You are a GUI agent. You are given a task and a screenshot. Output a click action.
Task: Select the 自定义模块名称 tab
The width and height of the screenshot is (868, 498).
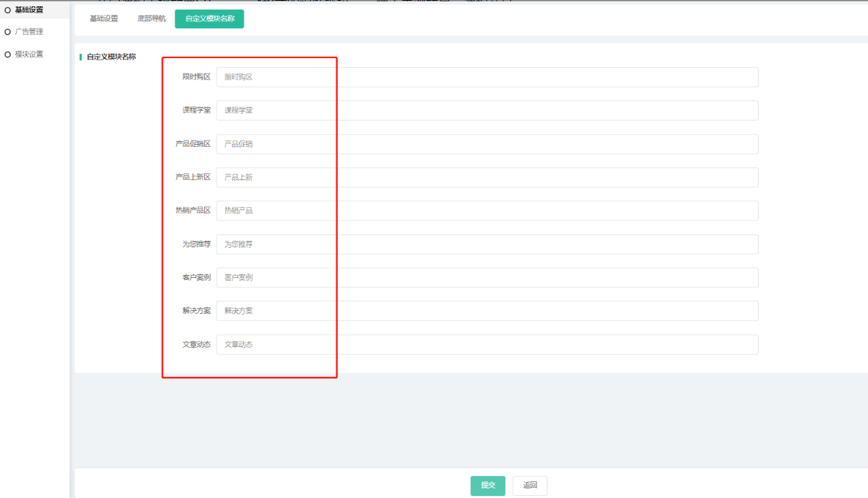point(210,19)
